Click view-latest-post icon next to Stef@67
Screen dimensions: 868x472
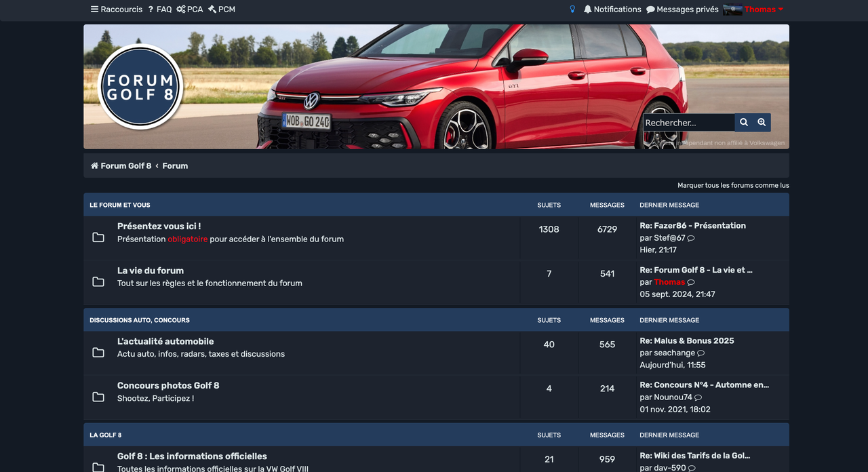point(691,239)
